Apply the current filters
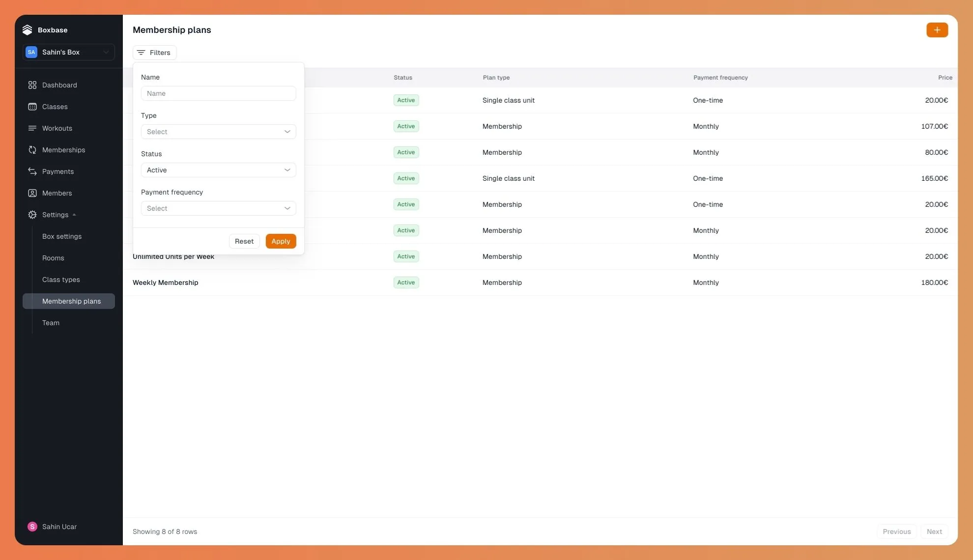Screen dimensions: 973x560 [x=281, y=241]
